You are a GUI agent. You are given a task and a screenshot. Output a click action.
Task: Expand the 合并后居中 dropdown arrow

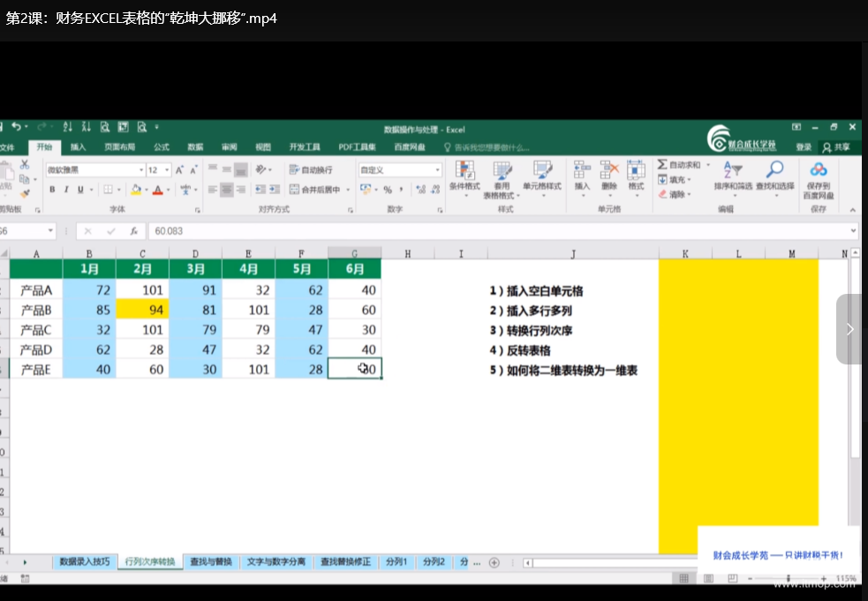348,190
